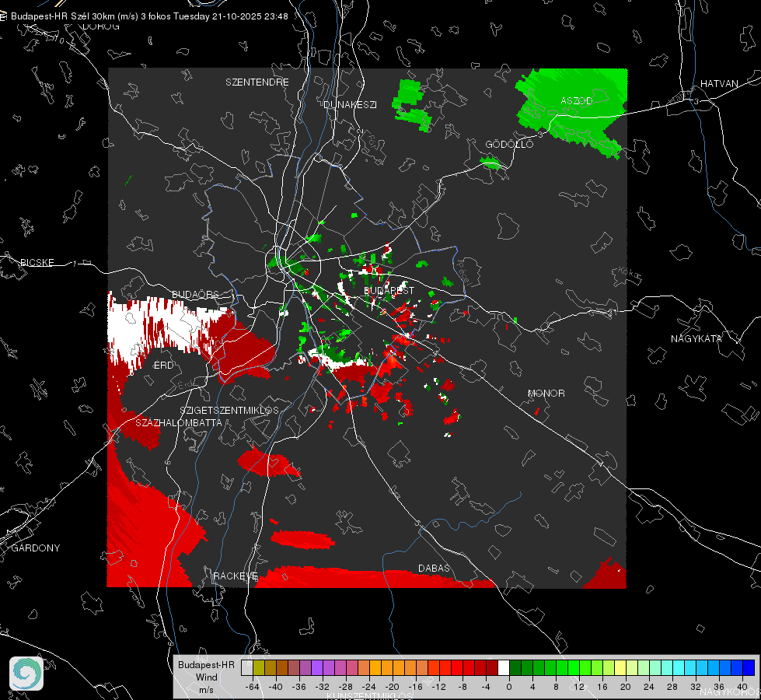Click the 24 legend value
The width and height of the screenshot is (761, 700).
click(648, 687)
